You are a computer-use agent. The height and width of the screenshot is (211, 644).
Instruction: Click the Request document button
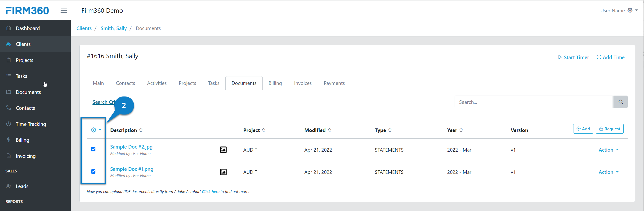tap(609, 129)
